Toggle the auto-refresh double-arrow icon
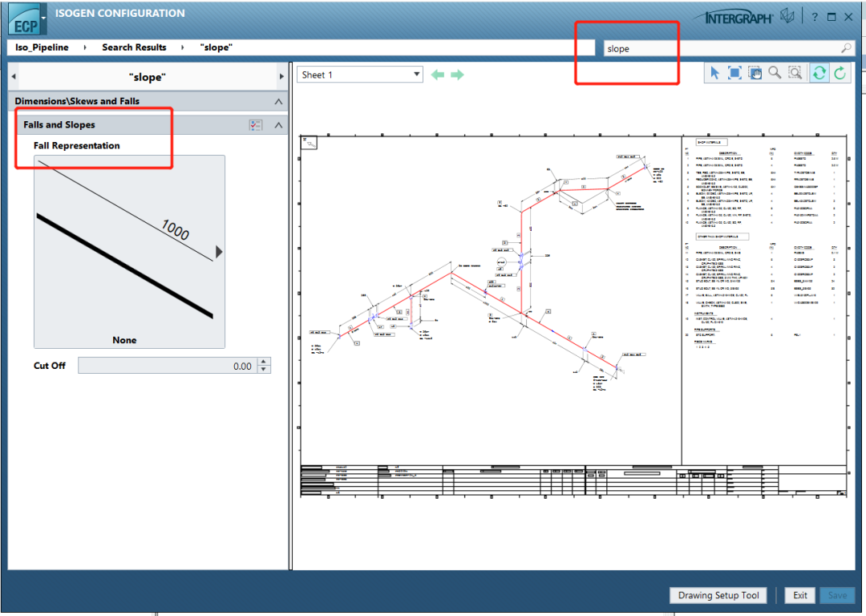Image resolution: width=866 pixels, height=616 pixels. 819,73
